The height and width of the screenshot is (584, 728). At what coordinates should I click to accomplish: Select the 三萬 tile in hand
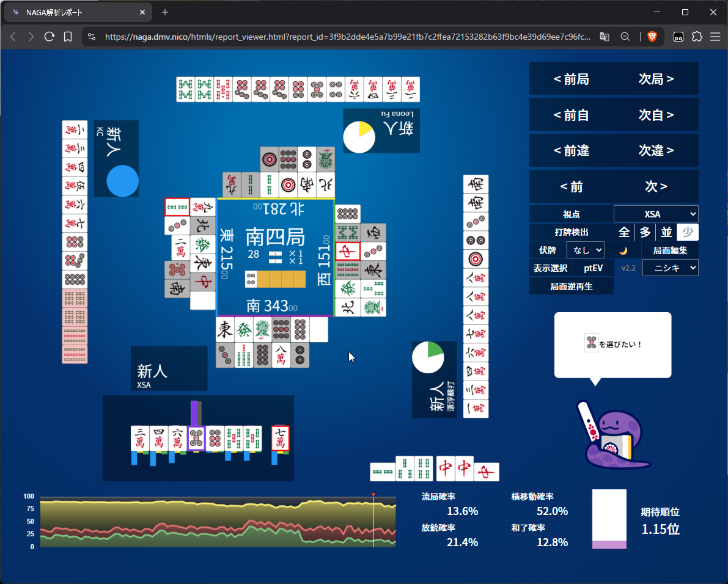(x=140, y=439)
